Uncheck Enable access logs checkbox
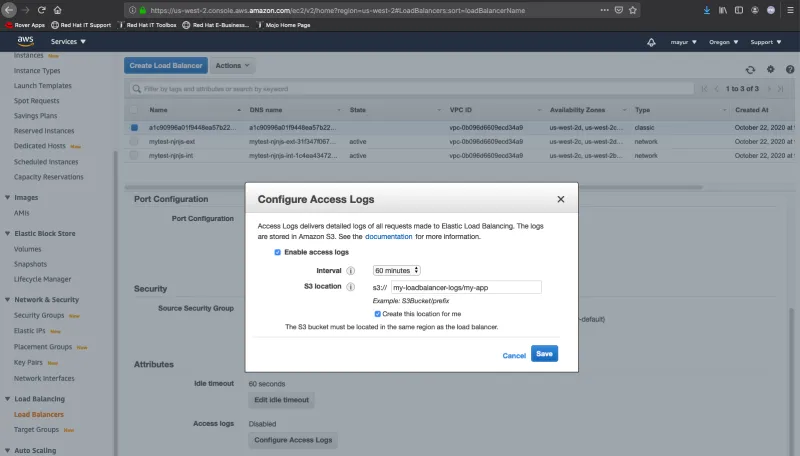The width and height of the screenshot is (800, 456). coord(278,253)
